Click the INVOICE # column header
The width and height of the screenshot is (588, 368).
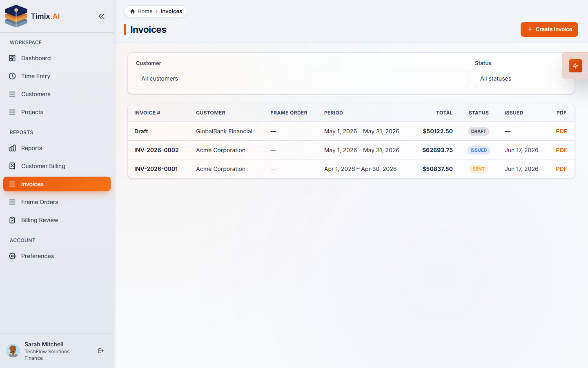147,113
